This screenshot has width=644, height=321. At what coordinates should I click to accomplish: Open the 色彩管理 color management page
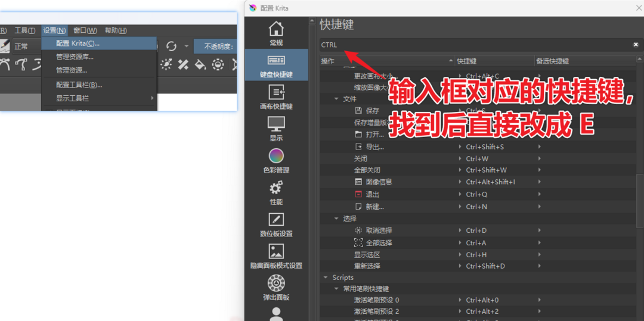click(276, 161)
